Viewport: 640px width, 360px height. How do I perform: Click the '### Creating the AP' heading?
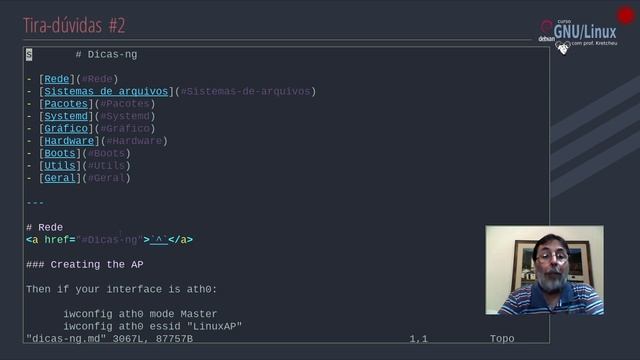pyautogui.click(x=84, y=264)
